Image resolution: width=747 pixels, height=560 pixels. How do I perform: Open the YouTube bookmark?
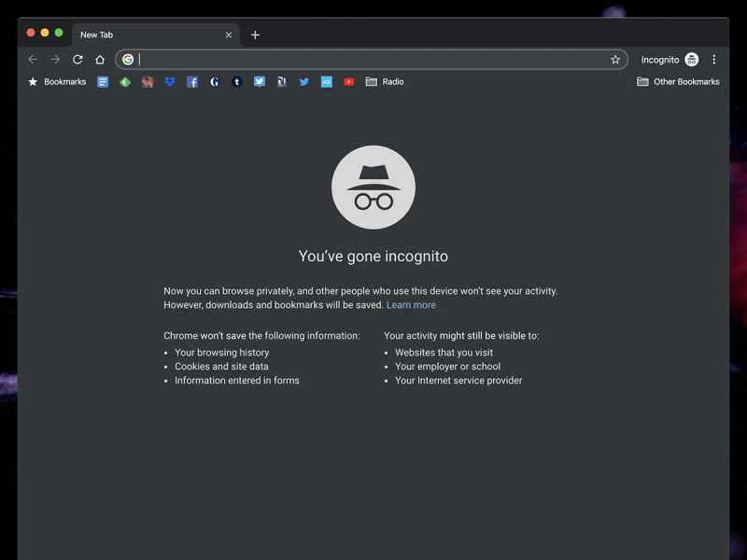tap(349, 81)
